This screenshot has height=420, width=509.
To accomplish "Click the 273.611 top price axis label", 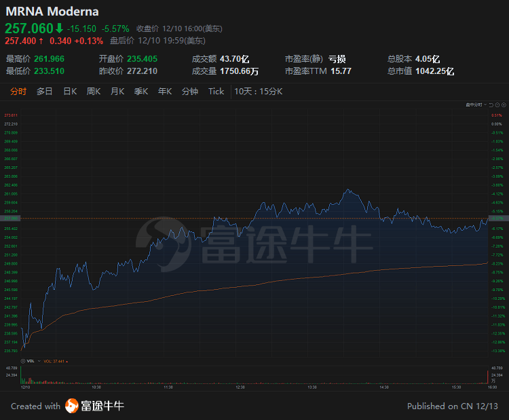I will point(11,115).
